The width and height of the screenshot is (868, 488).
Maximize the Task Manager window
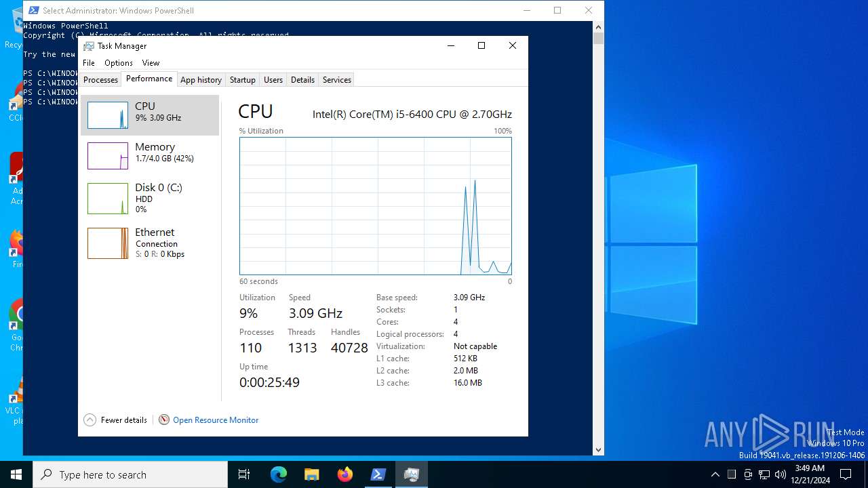(481, 45)
